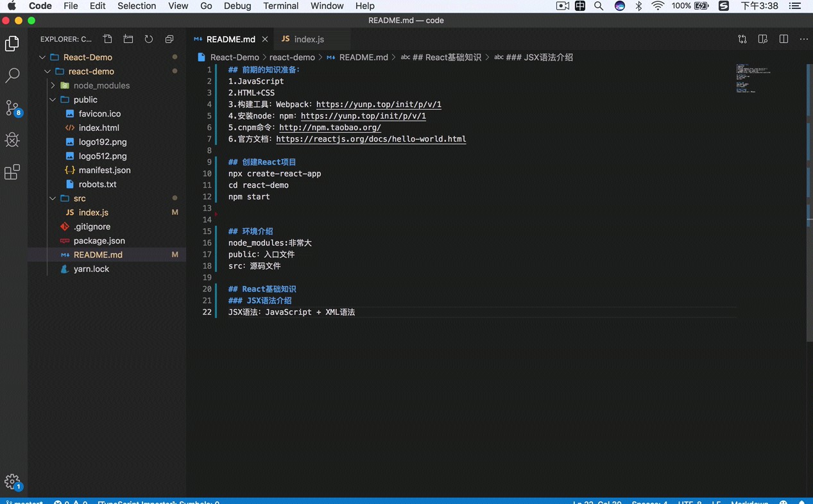Click the New File icon in Explorer
This screenshot has width=813, height=504.
(107, 39)
